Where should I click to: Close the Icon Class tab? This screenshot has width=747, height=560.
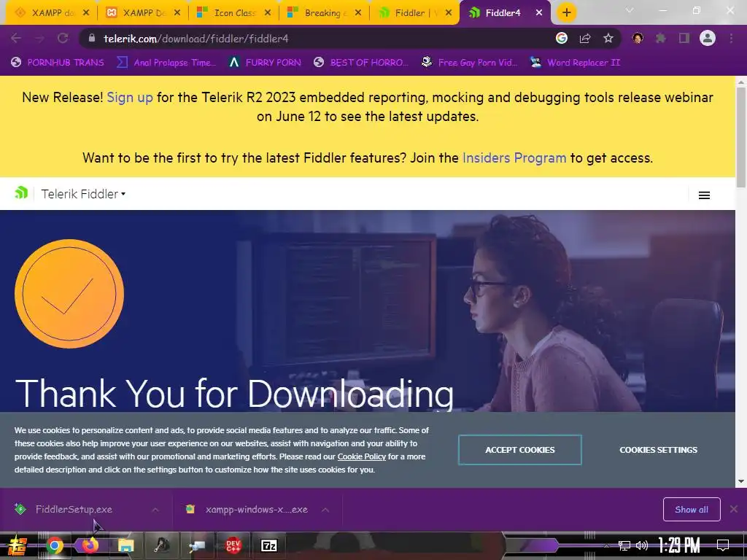point(268,13)
